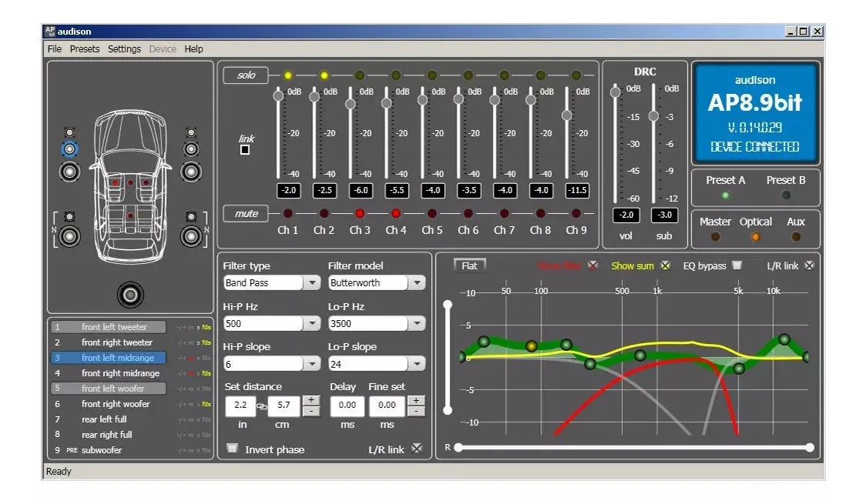Select front left woofer speaker icon

pos(69,172)
